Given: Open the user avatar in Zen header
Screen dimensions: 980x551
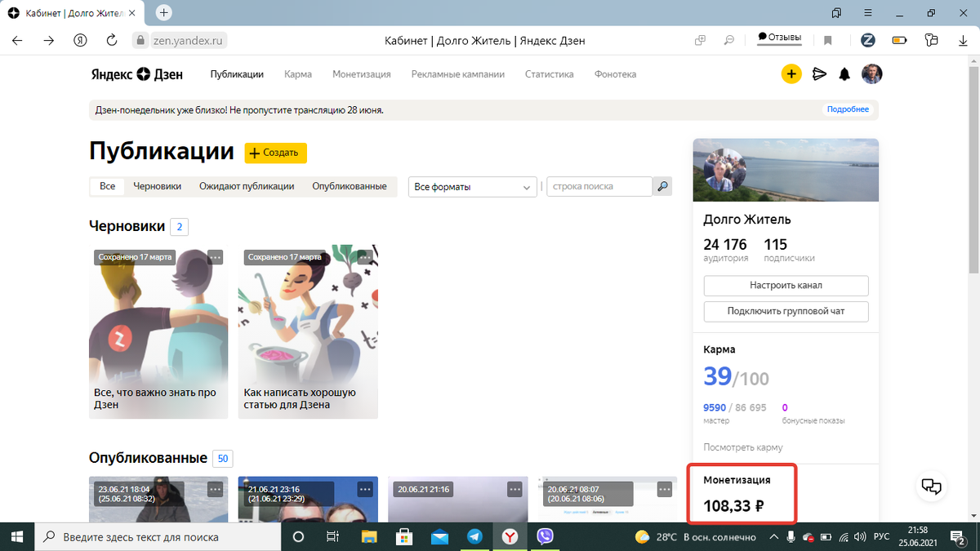Looking at the screenshot, I should (872, 74).
